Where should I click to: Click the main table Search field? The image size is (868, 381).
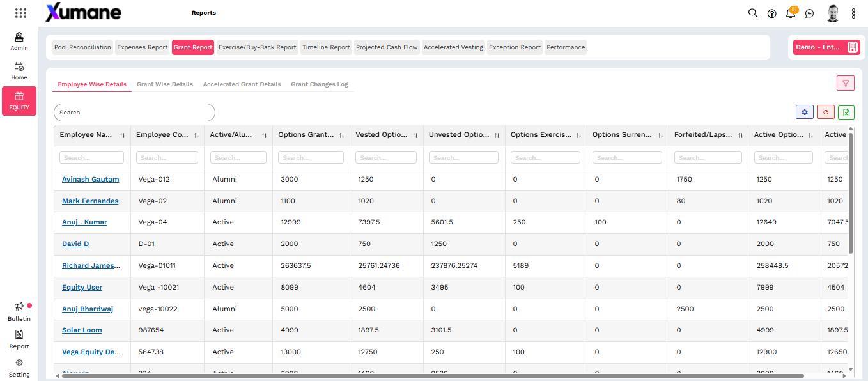point(134,113)
